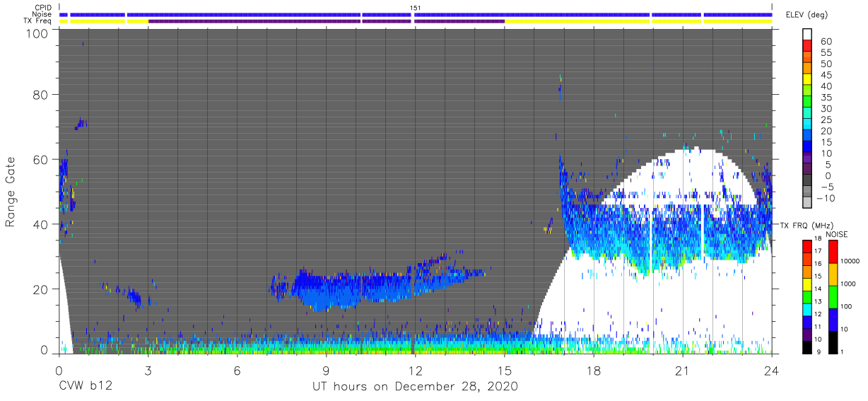This screenshot has width=868, height=401.
Task: Click the blue segment of the NOISE colorbar
Action: (x=832, y=320)
